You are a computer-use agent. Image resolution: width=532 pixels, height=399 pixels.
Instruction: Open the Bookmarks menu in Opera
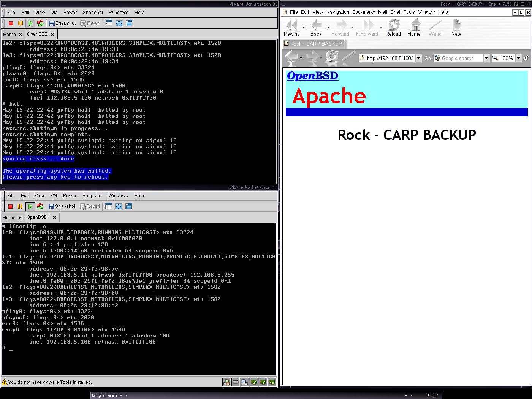pyautogui.click(x=363, y=12)
